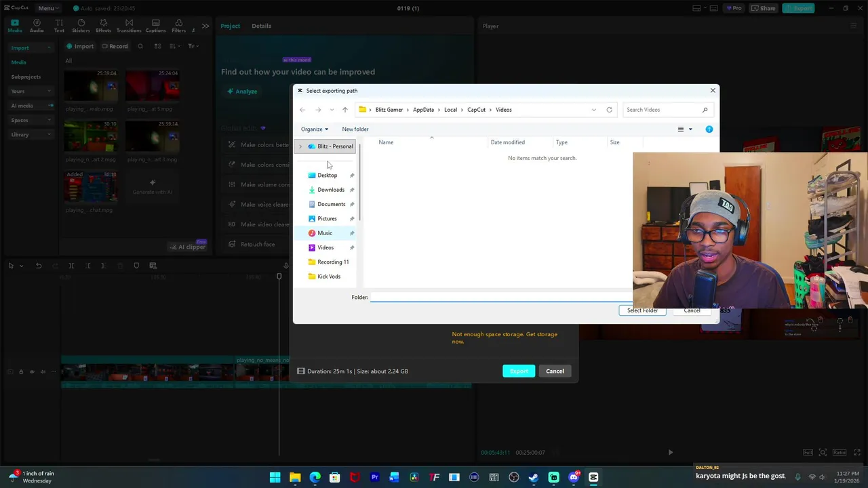This screenshot has height=488, width=868.
Task: Unpin Desktop from quick access
Action: point(352,176)
